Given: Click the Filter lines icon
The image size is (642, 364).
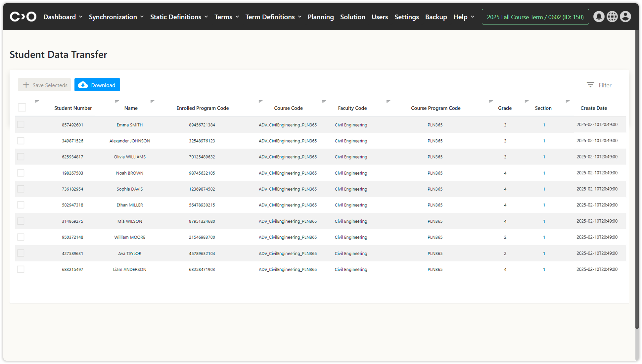Looking at the screenshot, I should click(x=590, y=85).
